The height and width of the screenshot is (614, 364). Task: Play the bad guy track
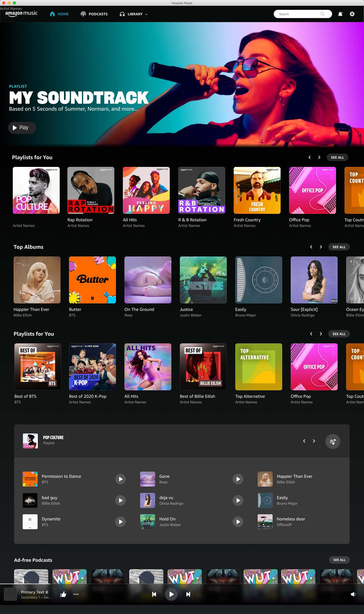click(120, 500)
